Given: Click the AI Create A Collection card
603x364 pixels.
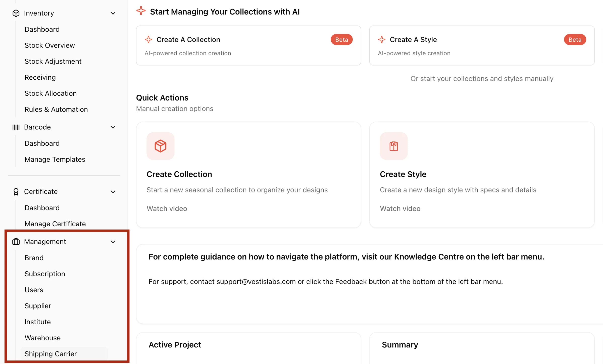Looking at the screenshot, I should [x=249, y=45].
